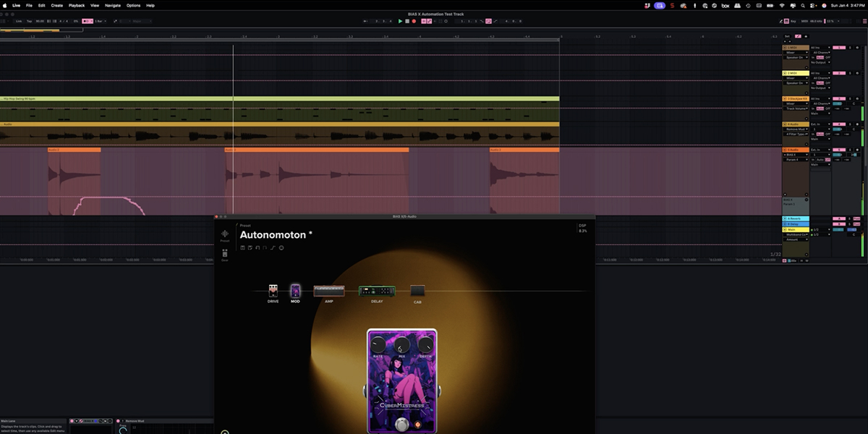
Task: Toggle the 3 Stackjaw Kit track activator
Action: click(838, 98)
